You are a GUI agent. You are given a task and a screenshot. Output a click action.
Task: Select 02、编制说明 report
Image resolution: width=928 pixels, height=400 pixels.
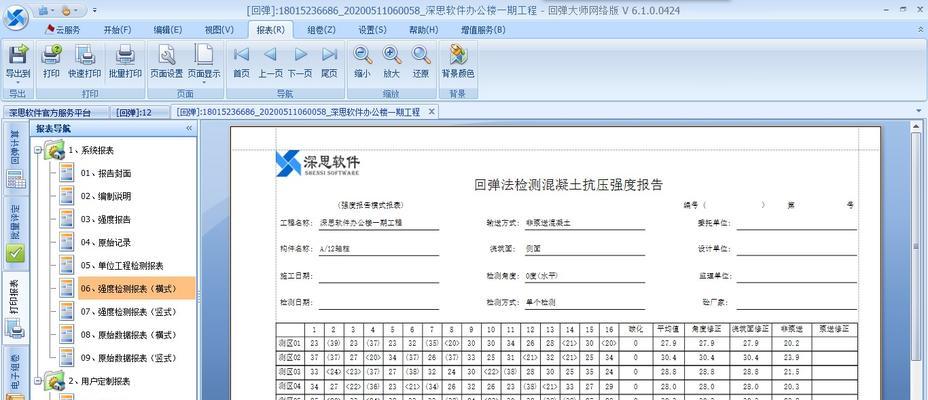coord(106,196)
